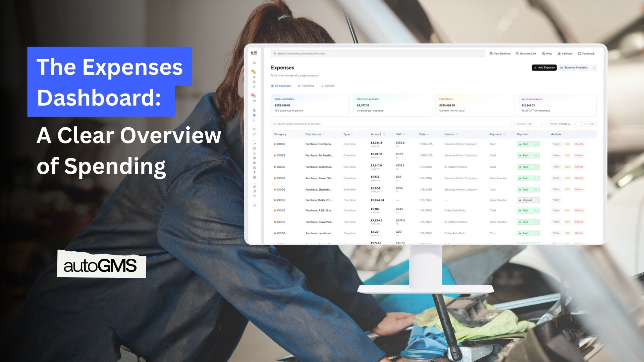Screen dimensions: 644x362
Task: Click the star icon in sidebar
Action: (254, 134)
